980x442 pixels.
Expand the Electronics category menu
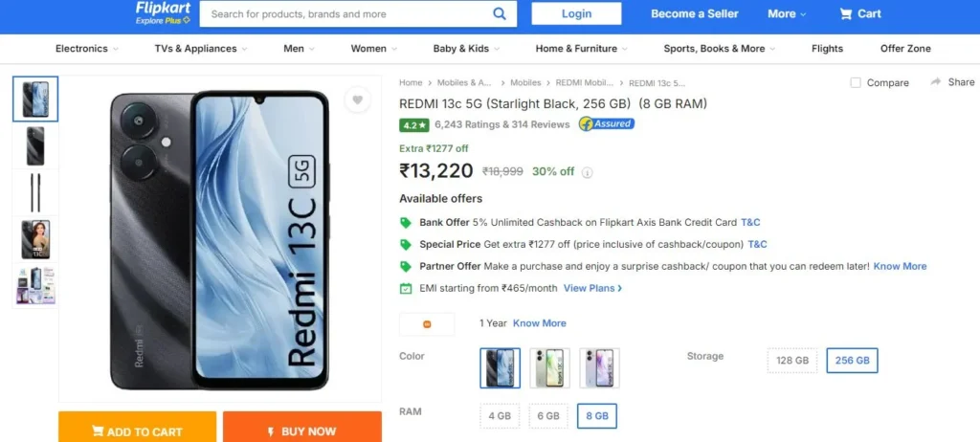coord(87,48)
